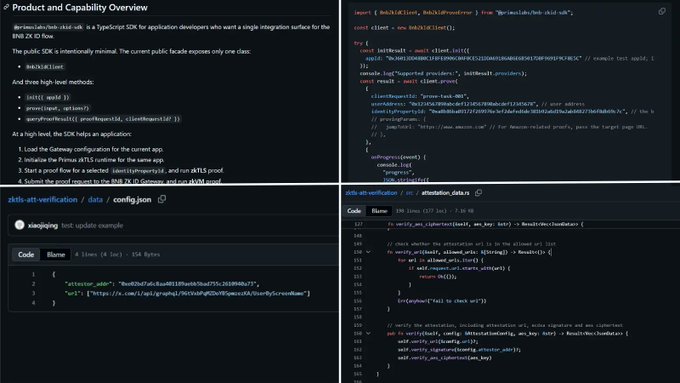Switch to the Blame tab for attestation_data.rs

click(x=379, y=211)
